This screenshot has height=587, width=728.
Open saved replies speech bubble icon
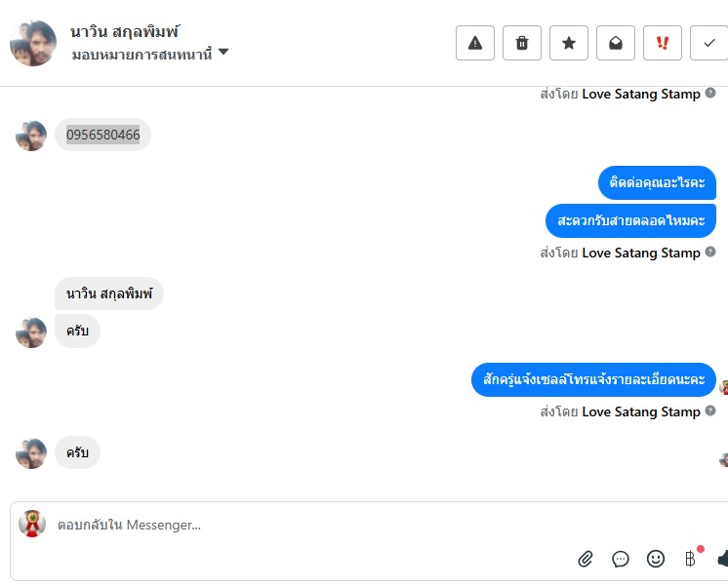pyautogui.click(x=621, y=559)
